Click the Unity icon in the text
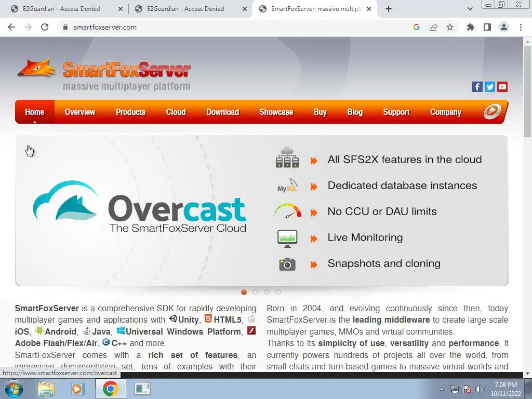532x399 pixels. coord(173,318)
